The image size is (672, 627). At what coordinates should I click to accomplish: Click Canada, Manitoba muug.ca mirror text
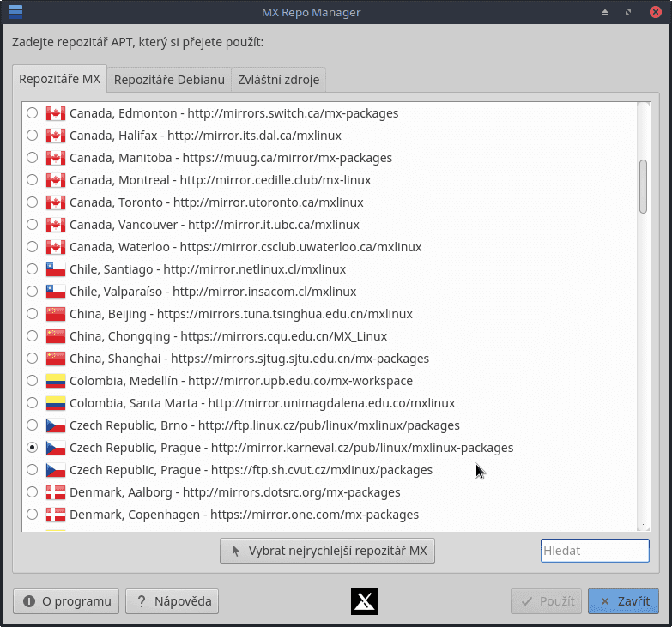[231, 158]
